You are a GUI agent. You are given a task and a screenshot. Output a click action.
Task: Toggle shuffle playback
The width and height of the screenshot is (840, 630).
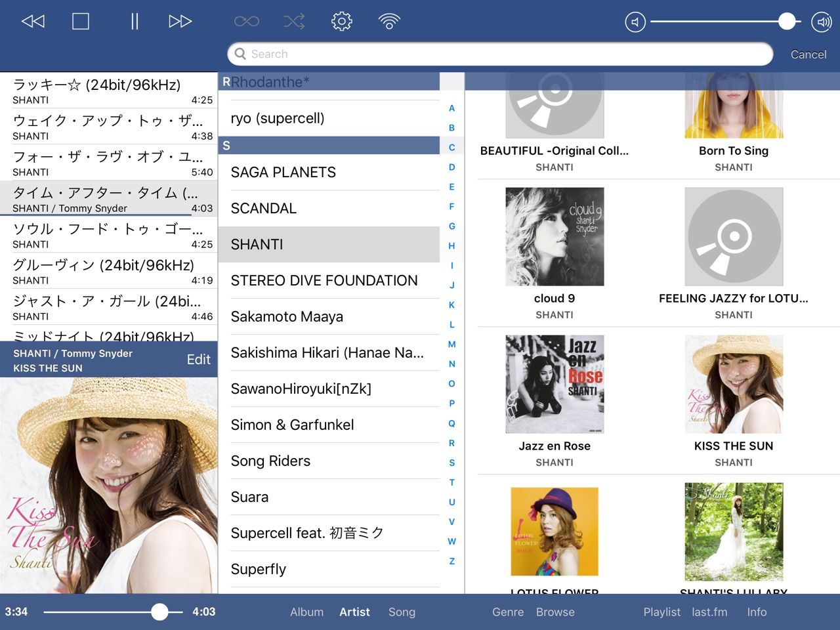coord(294,22)
